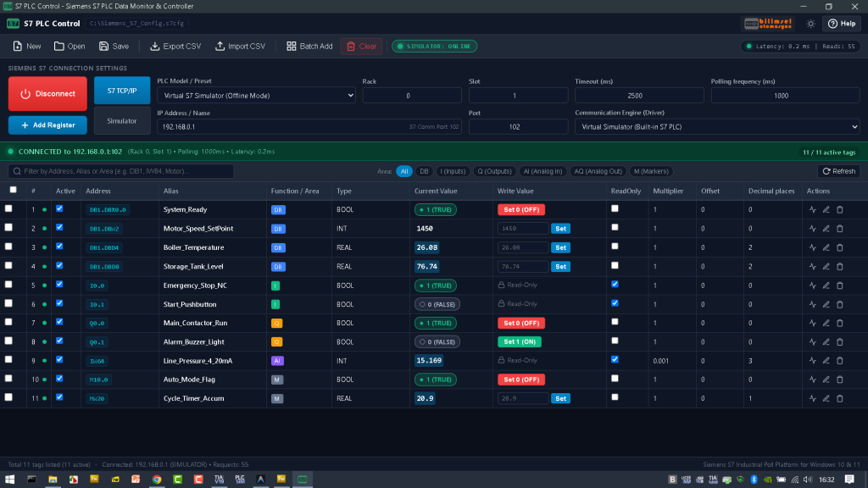The image size is (868, 488).
Task: Expand the PLC Model / Preset dropdown
Action: tap(256, 96)
